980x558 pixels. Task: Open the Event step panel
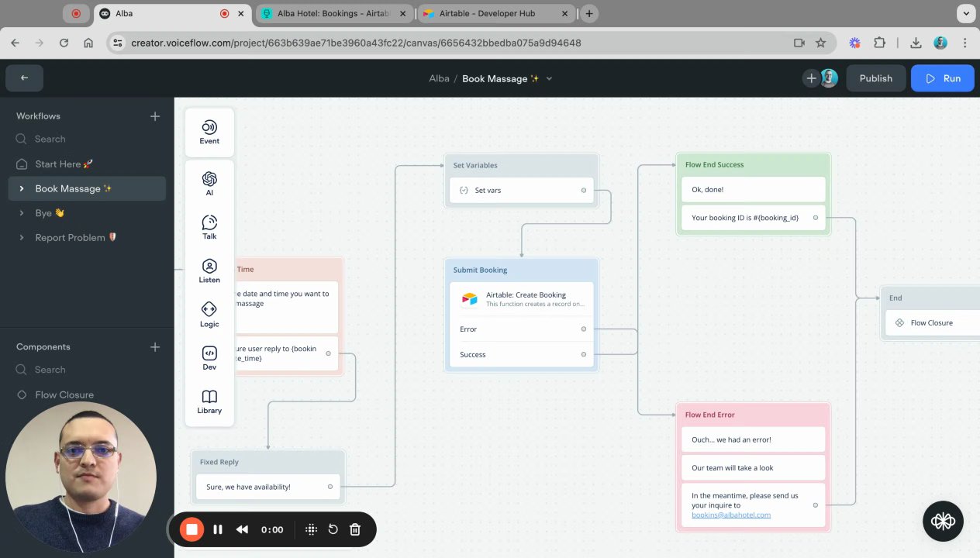click(x=209, y=133)
